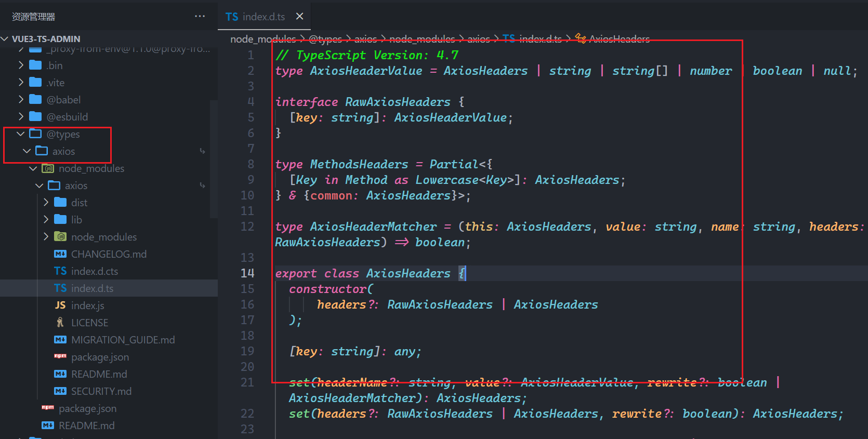868x439 pixels.
Task: Open the CHANGELOG.md file
Action: tap(109, 254)
